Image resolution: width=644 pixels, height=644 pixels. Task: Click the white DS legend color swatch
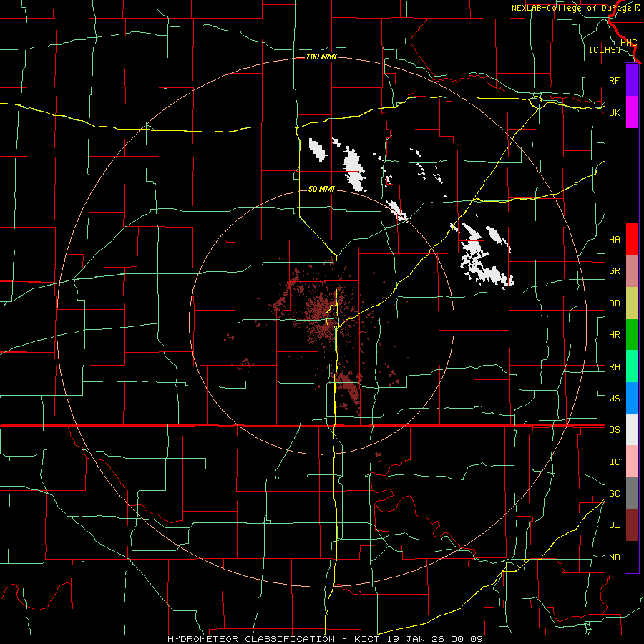click(x=632, y=429)
